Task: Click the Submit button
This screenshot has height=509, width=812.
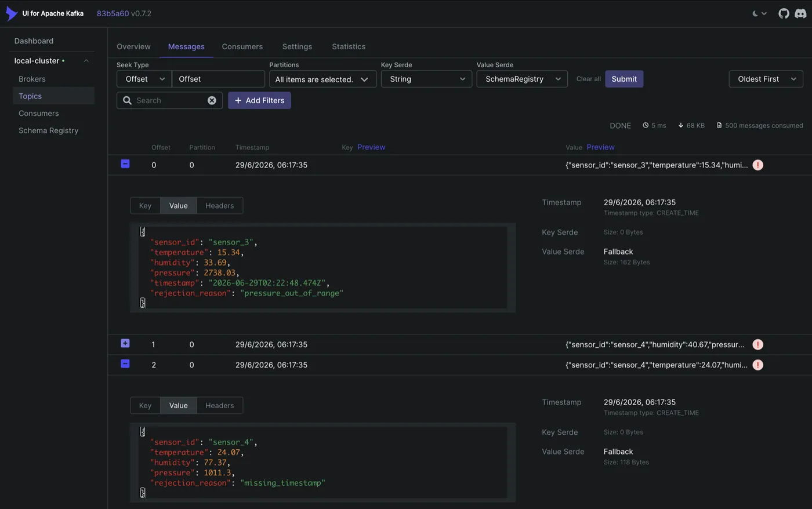Action: coord(624,79)
